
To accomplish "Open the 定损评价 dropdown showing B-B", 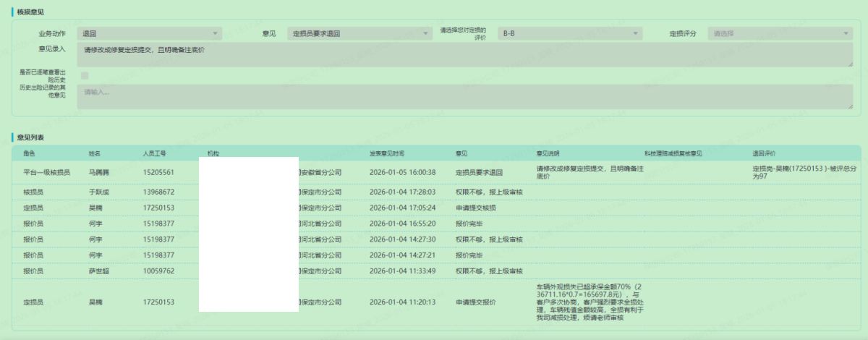I will [569, 33].
